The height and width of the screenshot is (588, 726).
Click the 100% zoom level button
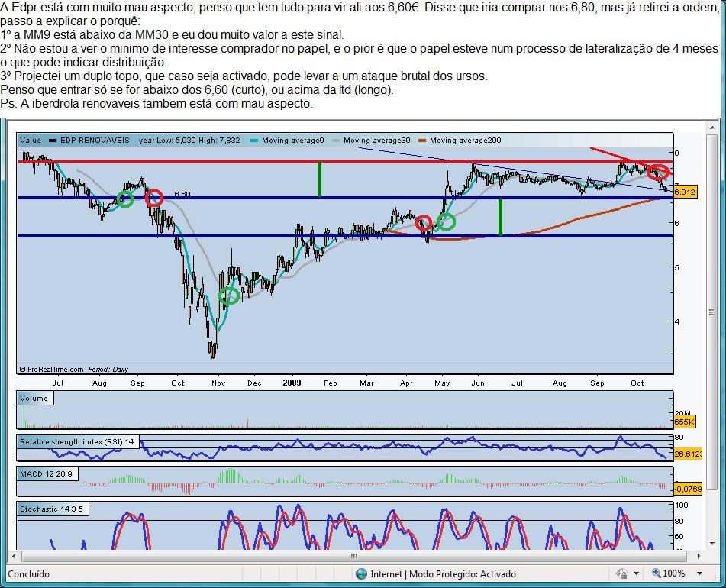coord(673,573)
